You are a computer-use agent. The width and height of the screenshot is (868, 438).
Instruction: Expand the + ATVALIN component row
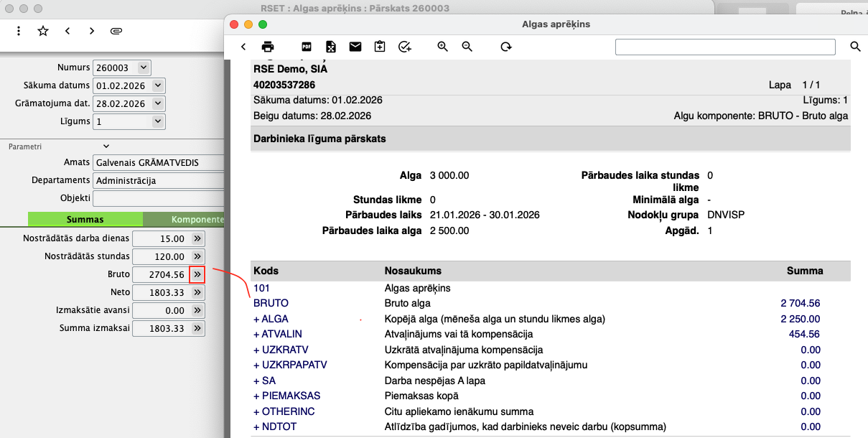[x=277, y=334]
